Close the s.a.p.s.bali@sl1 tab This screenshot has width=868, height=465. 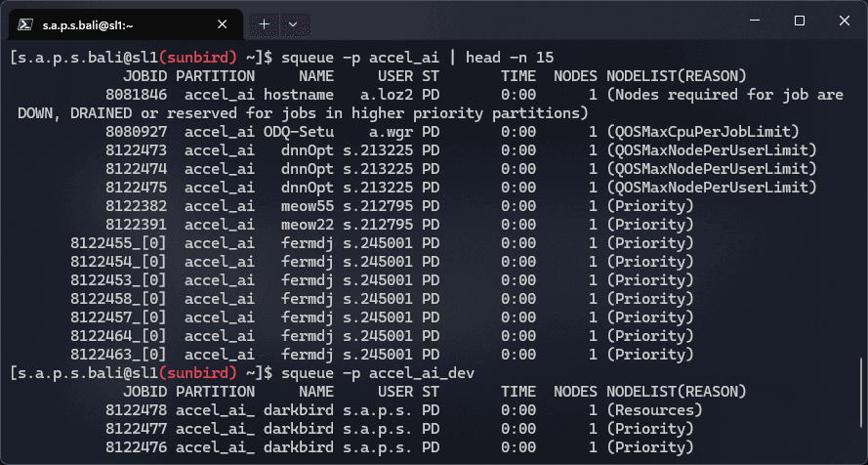click(222, 24)
